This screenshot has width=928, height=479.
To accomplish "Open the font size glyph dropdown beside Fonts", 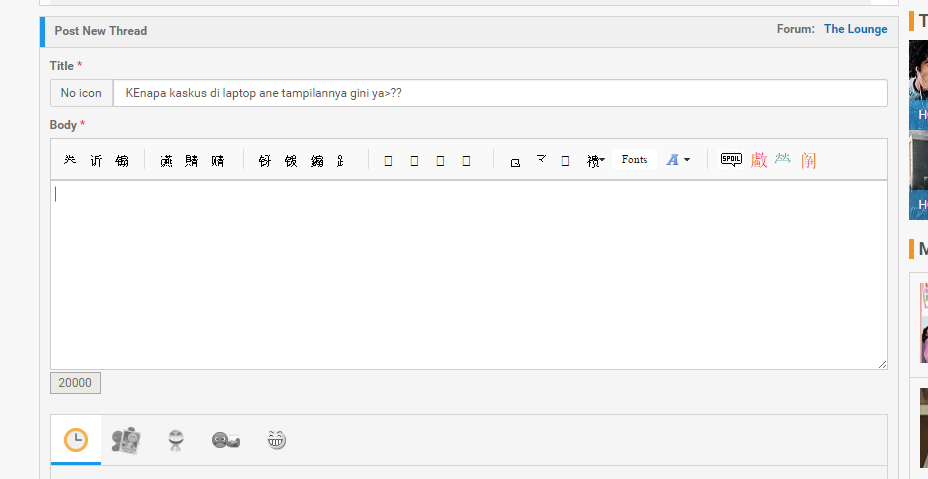I will click(x=595, y=160).
